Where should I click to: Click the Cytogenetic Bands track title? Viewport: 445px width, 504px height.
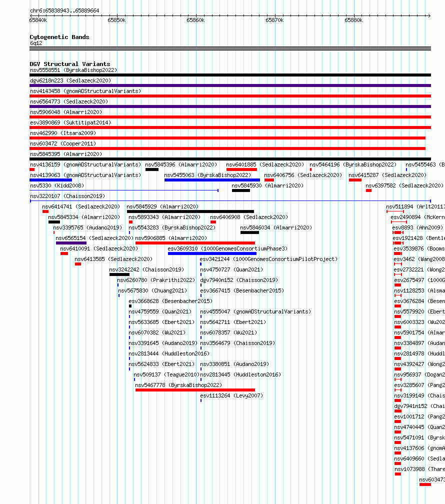(x=59, y=37)
